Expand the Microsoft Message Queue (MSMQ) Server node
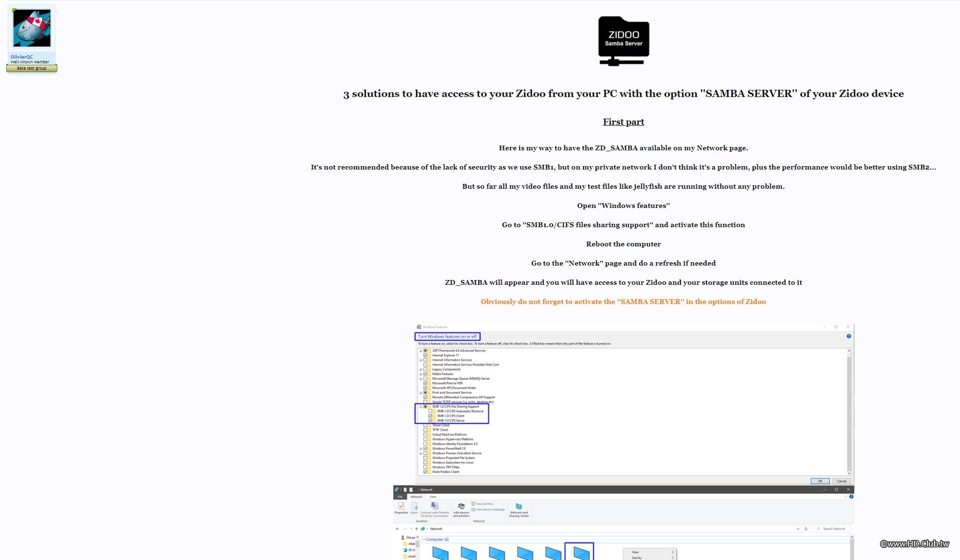The width and height of the screenshot is (960, 560). coord(421,379)
